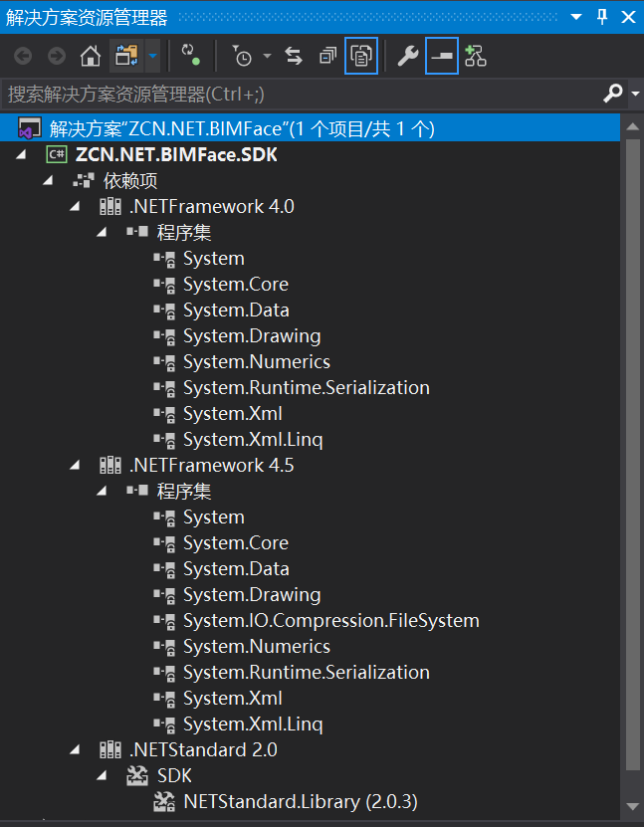The height and width of the screenshot is (827, 644).
Task: Click the Collapse All icon
Action: coord(327,56)
